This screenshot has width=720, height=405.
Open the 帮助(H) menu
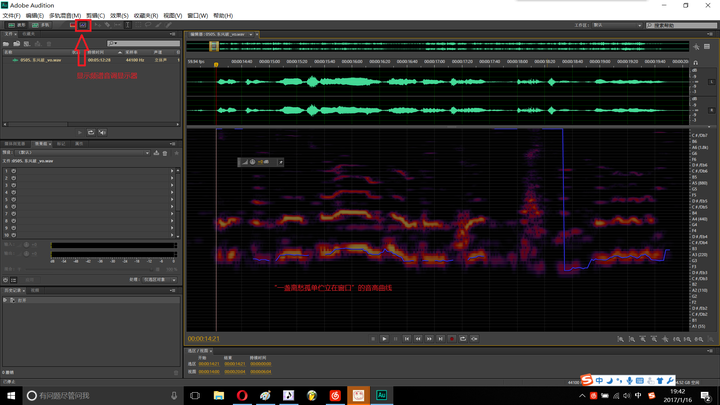(x=223, y=16)
